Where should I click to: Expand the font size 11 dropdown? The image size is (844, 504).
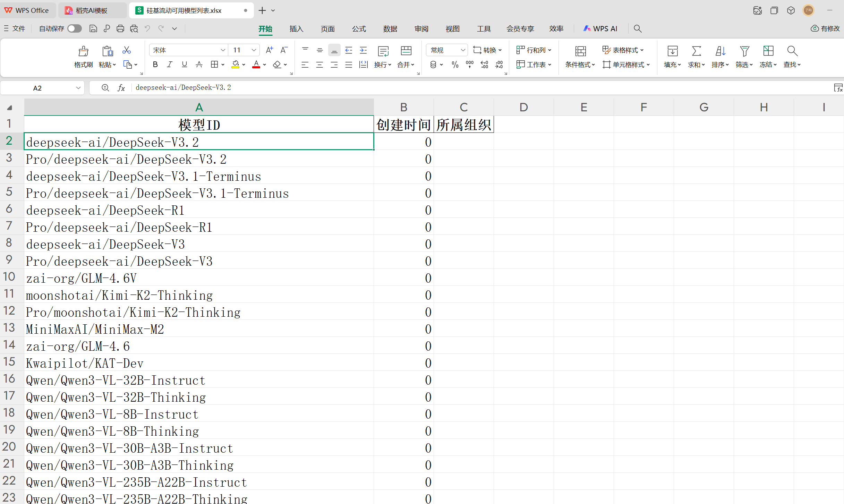pyautogui.click(x=254, y=50)
